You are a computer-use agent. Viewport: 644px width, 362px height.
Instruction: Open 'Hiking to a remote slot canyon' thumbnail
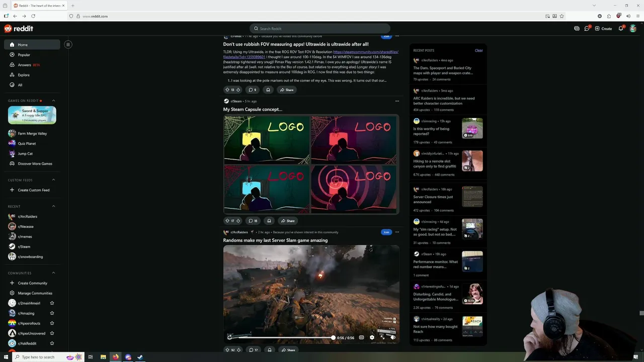click(x=472, y=161)
